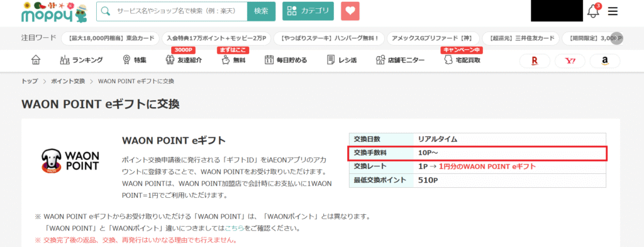Image resolution: width=644 pixels, height=247 pixels.
Task: Expand the カテゴリ category menu
Action: click(308, 11)
